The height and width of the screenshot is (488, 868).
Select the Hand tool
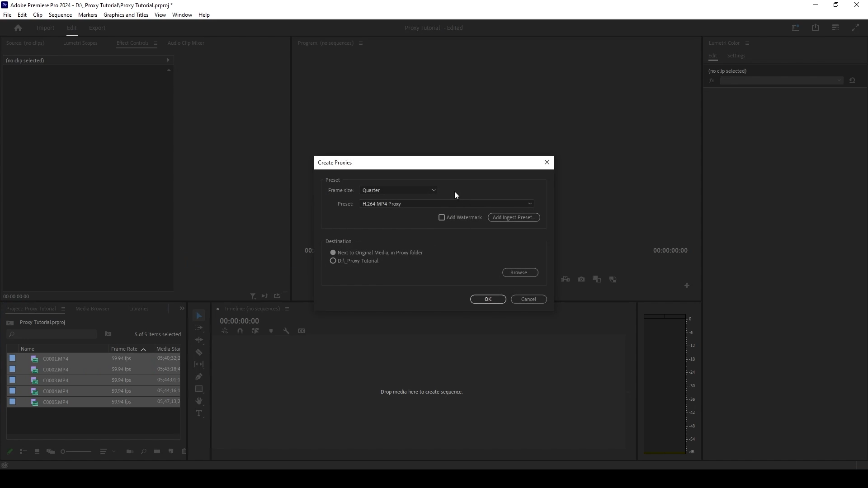pyautogui.click(x=199, y=401)
